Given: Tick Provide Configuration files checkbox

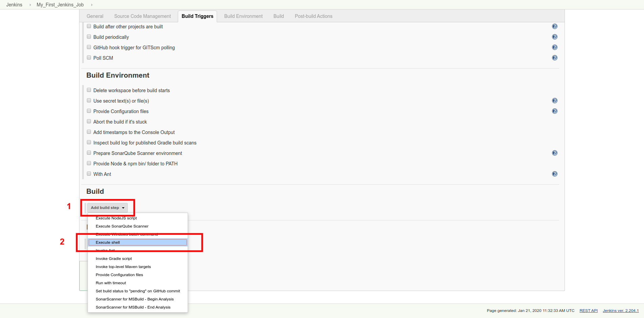Looking at the screenshot, I should point(89,111).
